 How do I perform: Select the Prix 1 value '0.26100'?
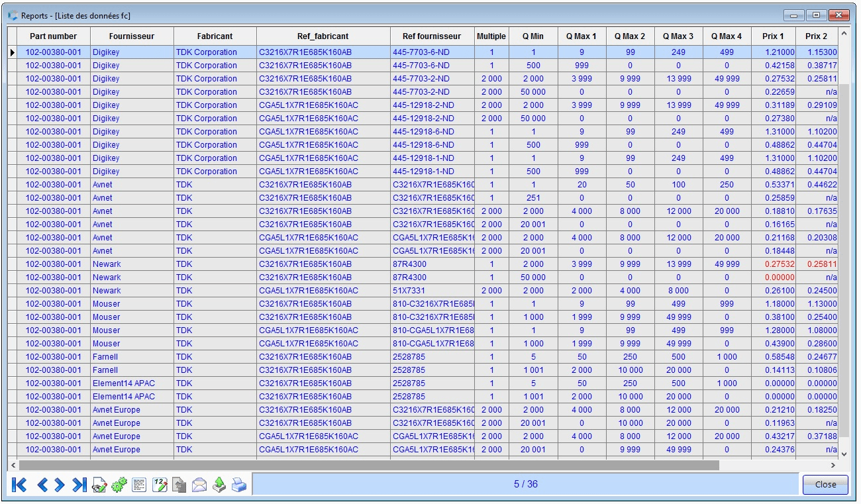pyautogui.click(x=773, y=291)
